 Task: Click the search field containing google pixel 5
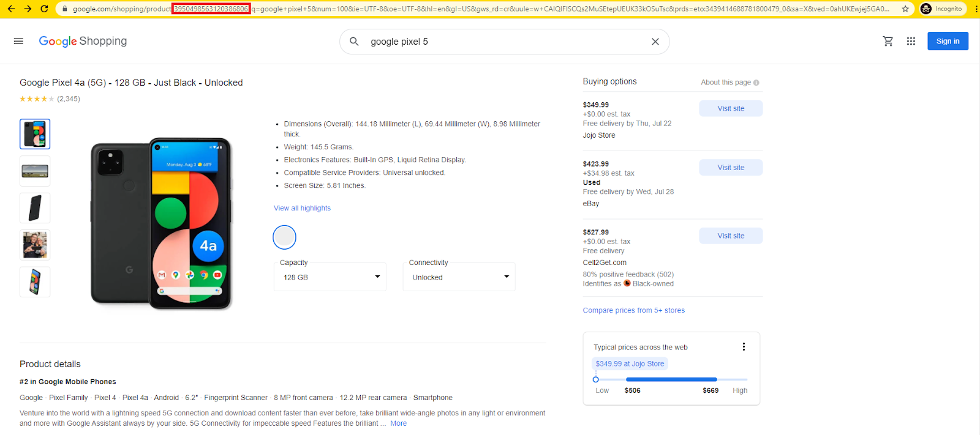[505, 42]
